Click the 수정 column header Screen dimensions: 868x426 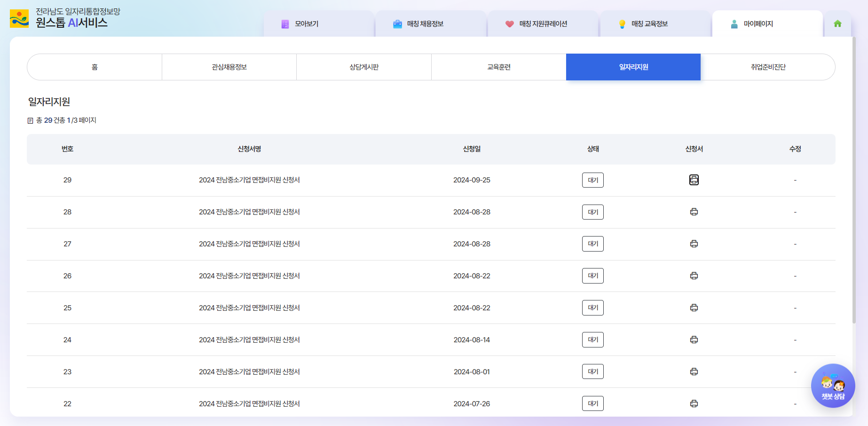pyautogui.click(x=795, y=149)
